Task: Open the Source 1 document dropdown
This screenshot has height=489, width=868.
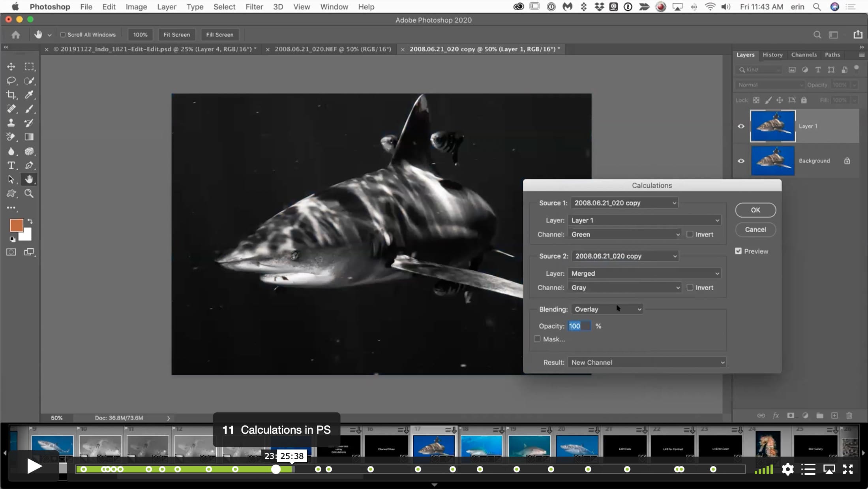Action: coord(624,203)
